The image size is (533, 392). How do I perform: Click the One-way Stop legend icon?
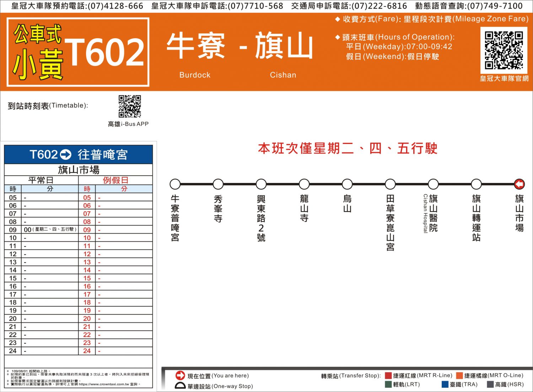(x=180, y=386)
